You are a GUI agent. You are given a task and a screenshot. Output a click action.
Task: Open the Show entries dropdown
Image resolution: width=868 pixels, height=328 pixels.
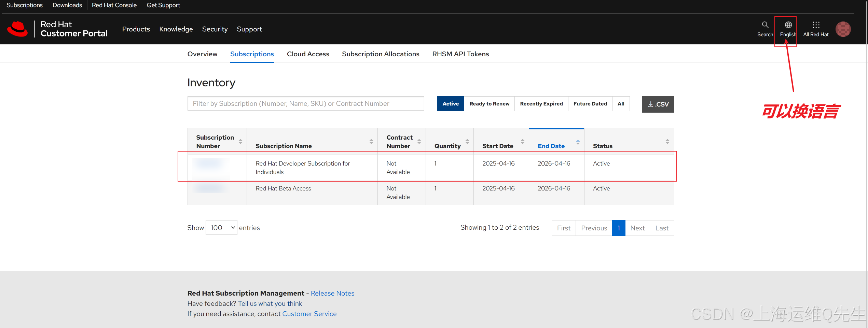click(221, 228)
